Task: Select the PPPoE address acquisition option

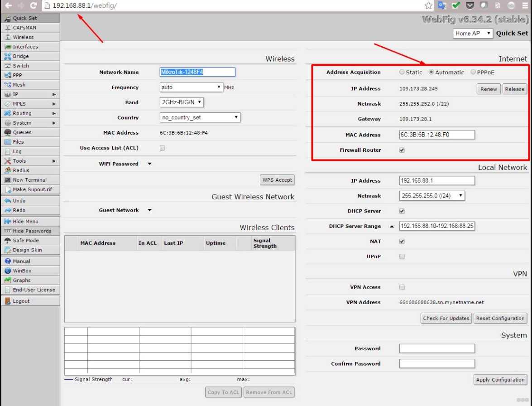Action: (x=473, y=72)
